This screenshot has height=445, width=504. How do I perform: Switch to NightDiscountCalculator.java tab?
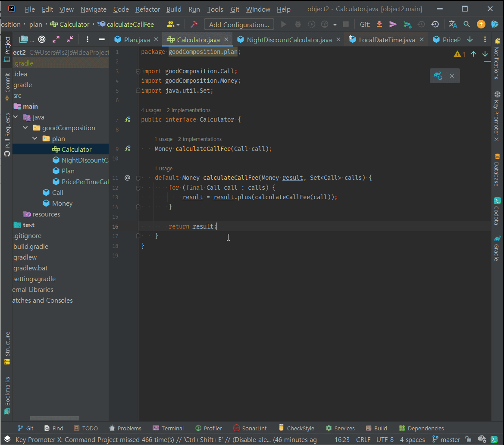click(289, 40)
